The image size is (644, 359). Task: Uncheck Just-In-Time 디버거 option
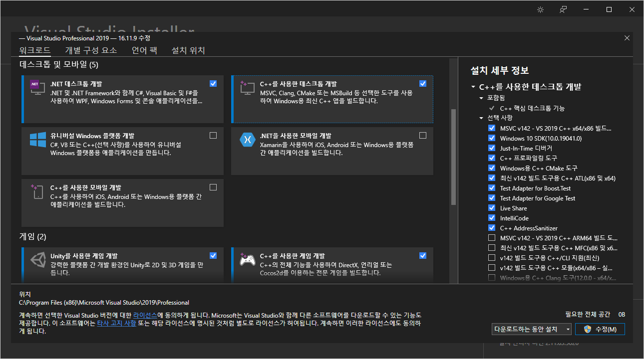click(492, 148)
